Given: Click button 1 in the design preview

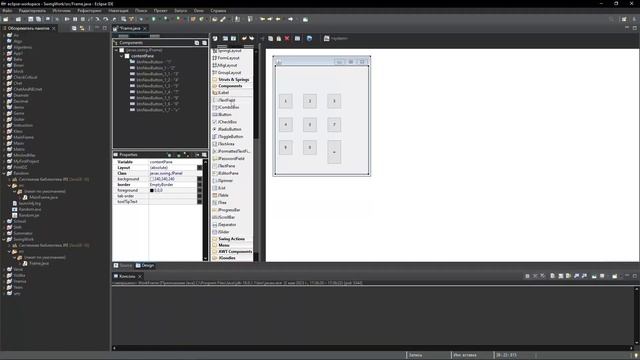Looking at the screenshot, I should (286, 101).
